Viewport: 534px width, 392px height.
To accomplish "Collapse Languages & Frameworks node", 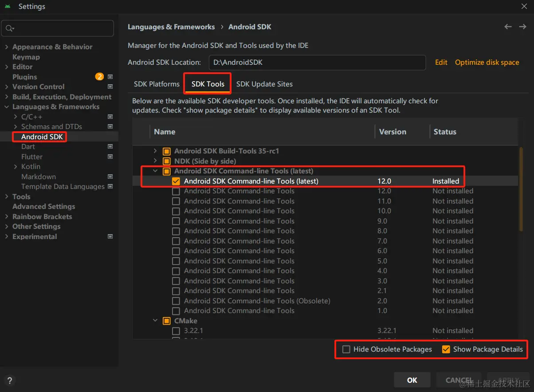I will pos(7,107).
